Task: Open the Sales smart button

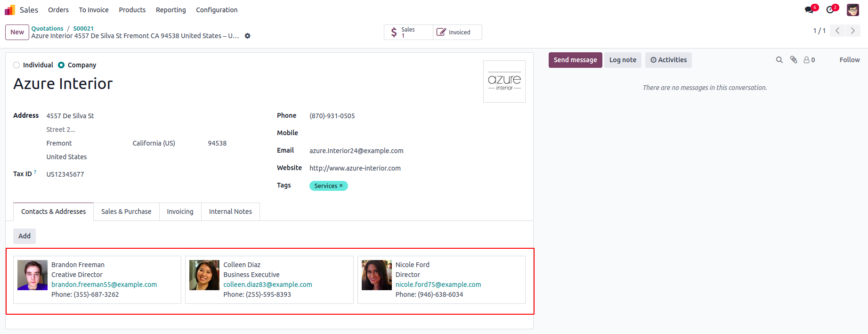Action: pos(408,32)
